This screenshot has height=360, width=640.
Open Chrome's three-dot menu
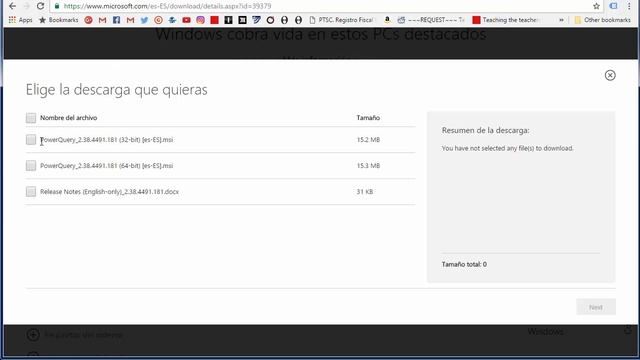(629, 6)
